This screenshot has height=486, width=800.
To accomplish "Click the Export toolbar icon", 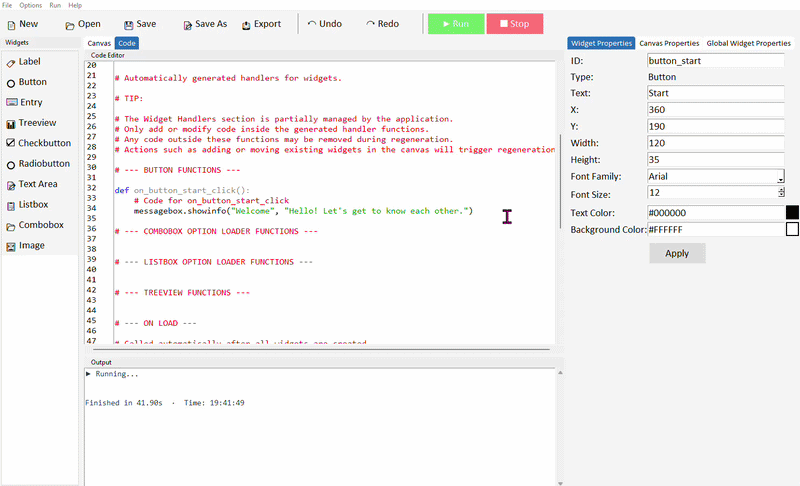I will (245, 24).
